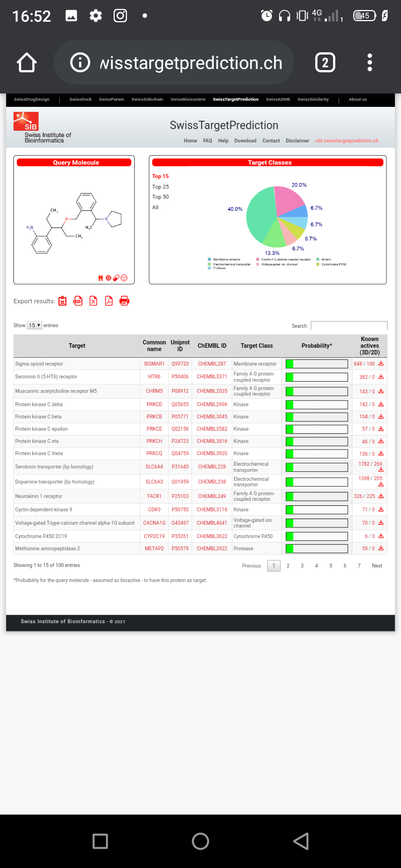Tap Android recent apps square button
This screenshot has height=868, width=401.
[100, 841]
